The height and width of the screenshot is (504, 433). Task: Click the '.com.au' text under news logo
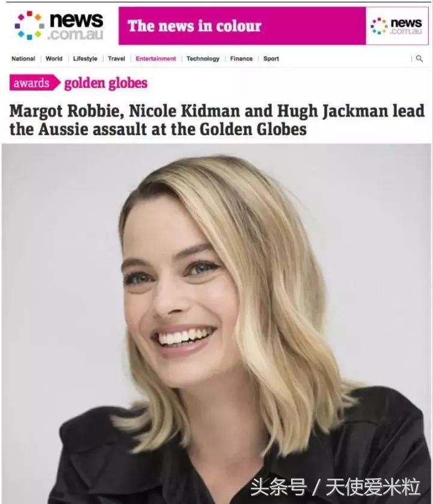pyautogui.click(x=76, y=35)
